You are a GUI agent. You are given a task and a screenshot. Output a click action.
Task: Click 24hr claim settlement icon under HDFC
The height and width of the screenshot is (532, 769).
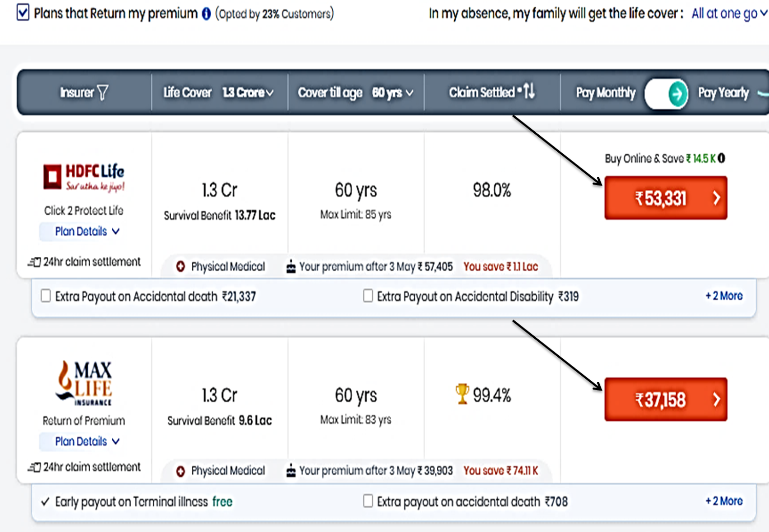[34, 262]
